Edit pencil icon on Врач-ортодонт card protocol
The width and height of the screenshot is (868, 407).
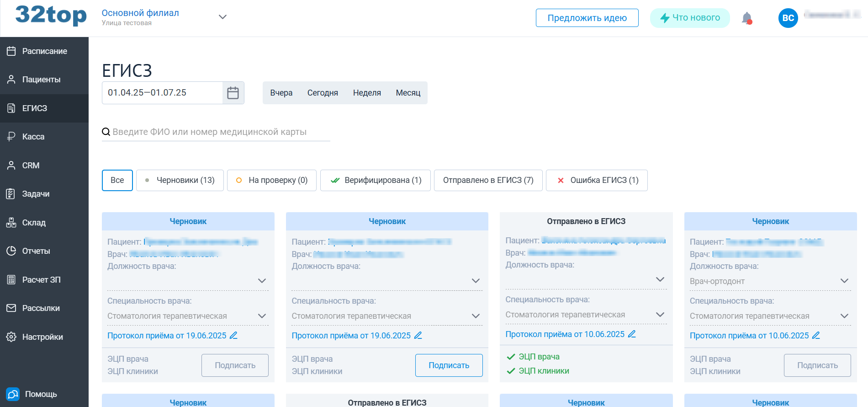(816, 335)
